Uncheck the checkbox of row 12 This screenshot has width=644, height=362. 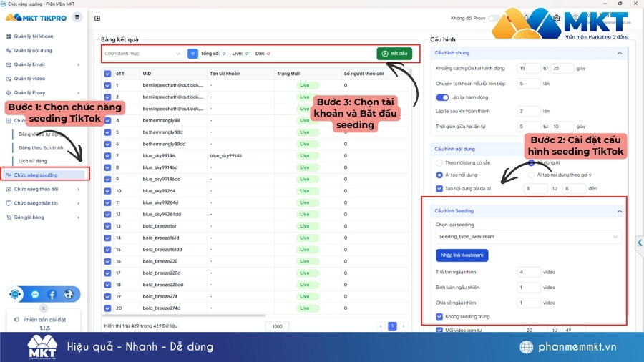[107, 214]
